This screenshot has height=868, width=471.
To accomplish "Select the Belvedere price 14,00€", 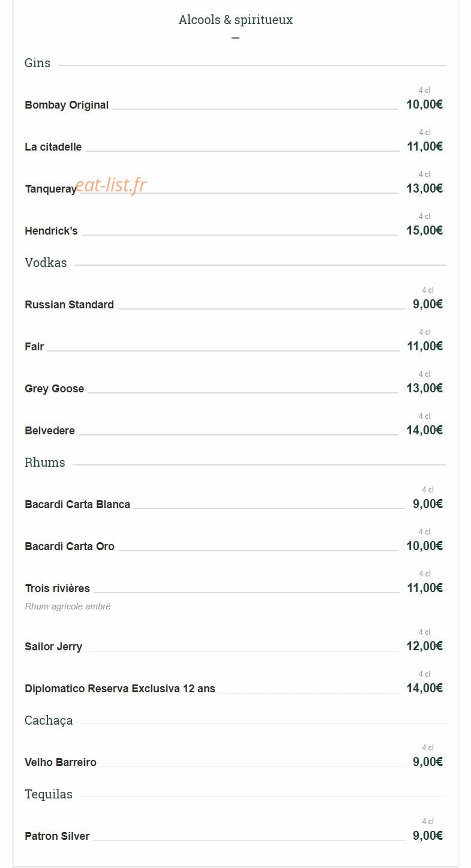I will (x=424, y=430).
